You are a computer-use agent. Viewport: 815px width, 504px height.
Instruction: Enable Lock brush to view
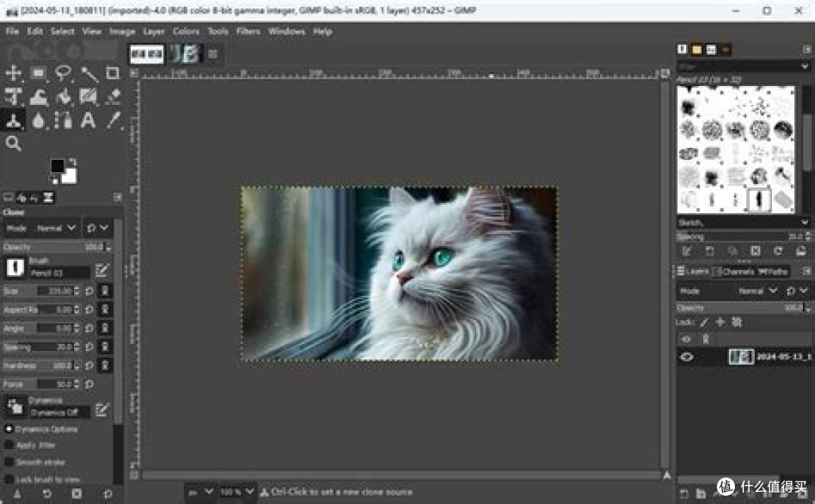coord(9,479)
